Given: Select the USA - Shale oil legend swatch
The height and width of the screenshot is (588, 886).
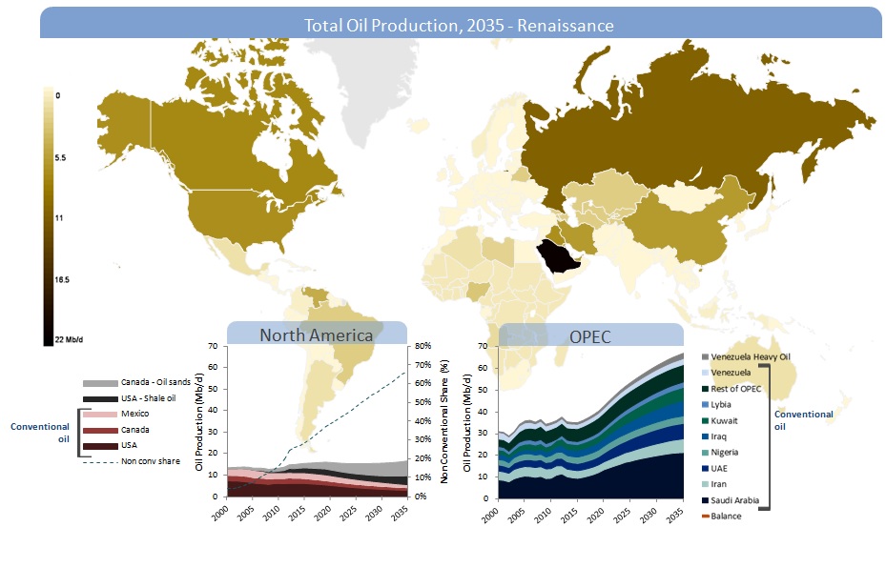Looking at the screenshot, I should (101, 398).
